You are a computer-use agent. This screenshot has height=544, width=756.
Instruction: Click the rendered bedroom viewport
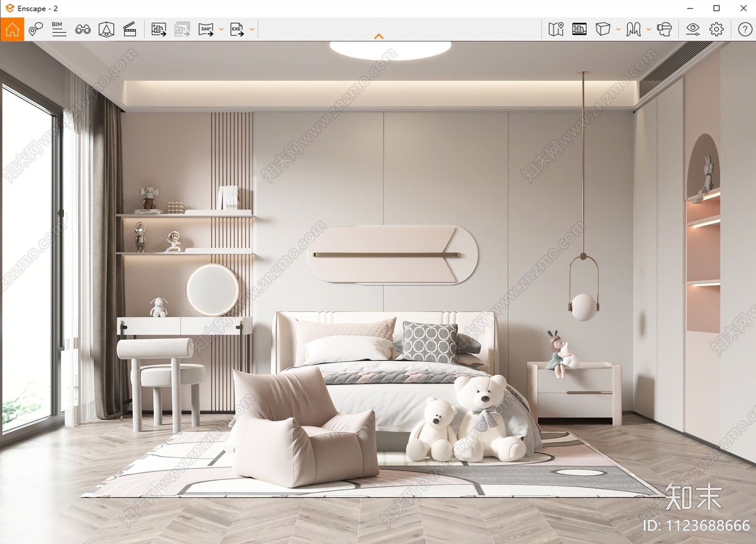(378, 292)
